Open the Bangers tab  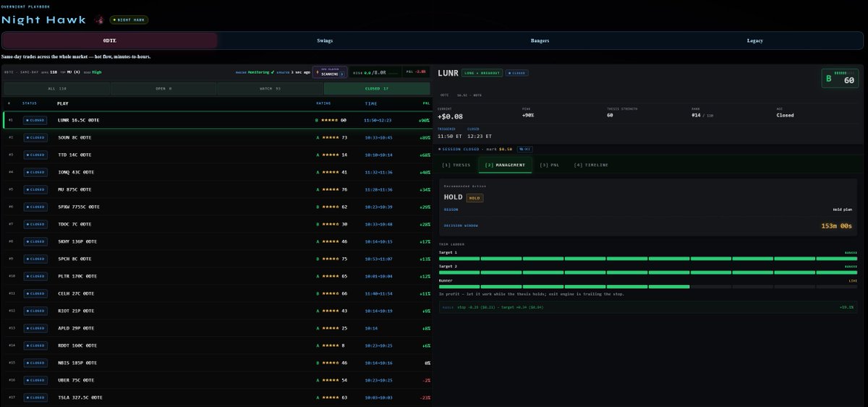click(540, 40)
